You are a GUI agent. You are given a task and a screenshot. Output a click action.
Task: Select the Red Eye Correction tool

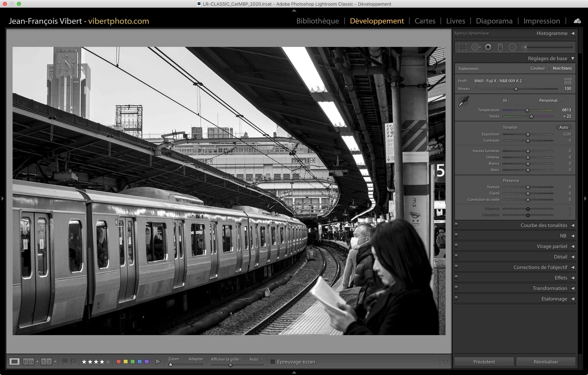(488, 47)
